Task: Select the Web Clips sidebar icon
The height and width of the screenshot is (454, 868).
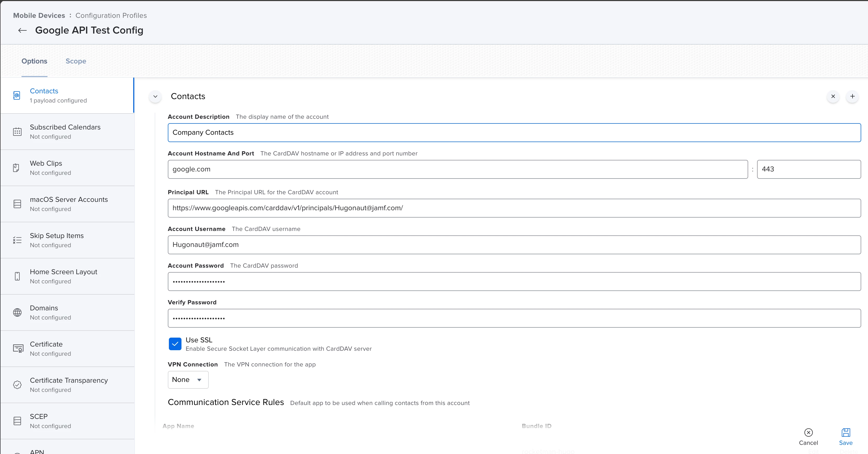Action: (16, 168)
